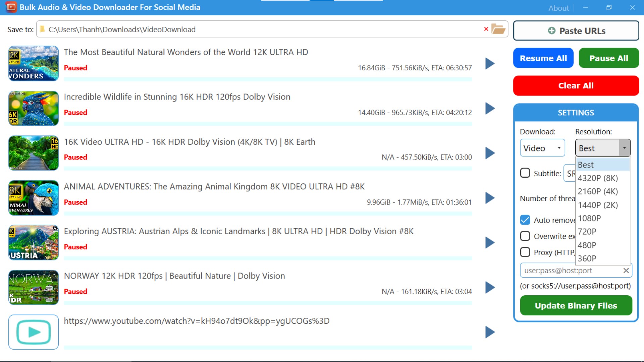Resume the ANIMAL ADVENTURES download
The width and height of the screenshot is (644, 362).
click(x=490, y=198)
